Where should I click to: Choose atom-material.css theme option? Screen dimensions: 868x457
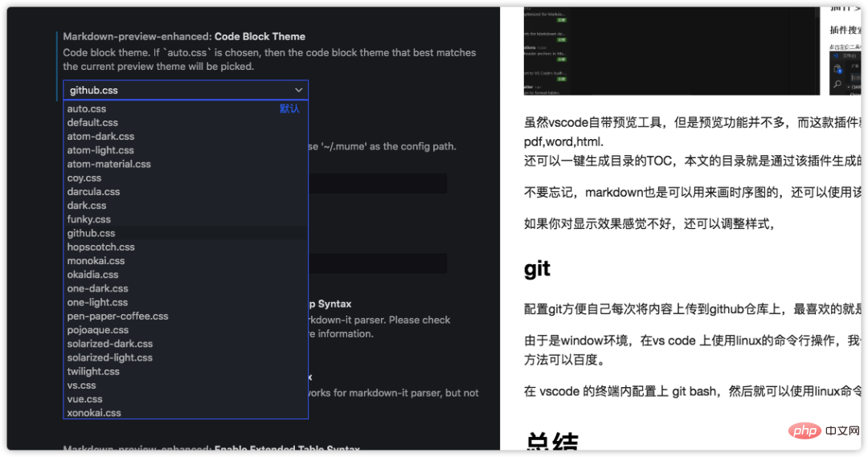click(x=108, y=164)
